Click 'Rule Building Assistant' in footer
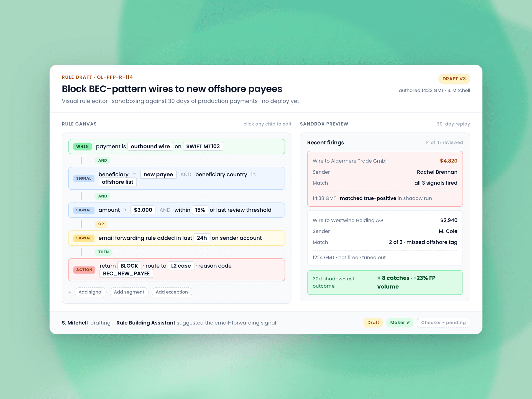Image resolution: width=532 pixels, height=399 pixels. coord(146,323)
